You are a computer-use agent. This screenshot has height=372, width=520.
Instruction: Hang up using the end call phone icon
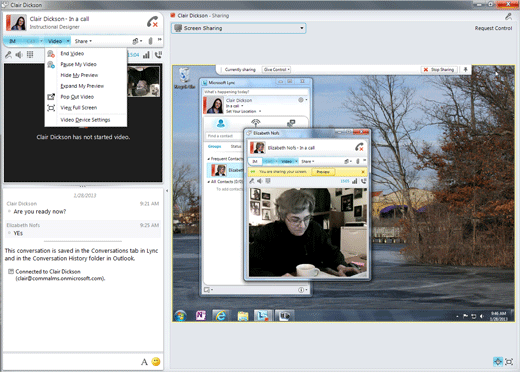(153, 22)
